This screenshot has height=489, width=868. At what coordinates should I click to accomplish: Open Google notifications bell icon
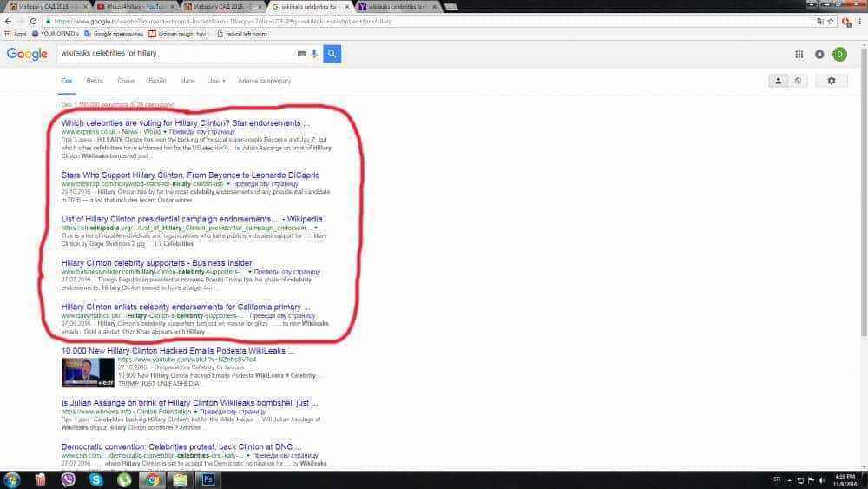pos(819,54)
